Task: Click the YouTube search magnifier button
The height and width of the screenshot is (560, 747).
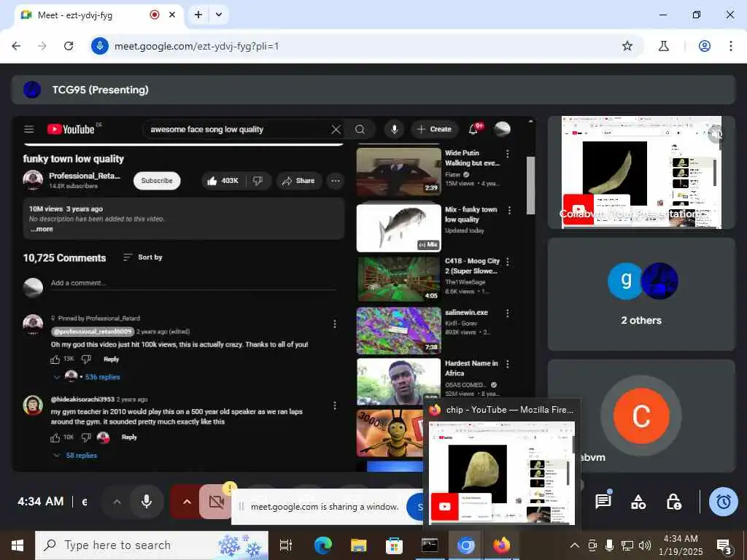Action: tap(360, 130)
